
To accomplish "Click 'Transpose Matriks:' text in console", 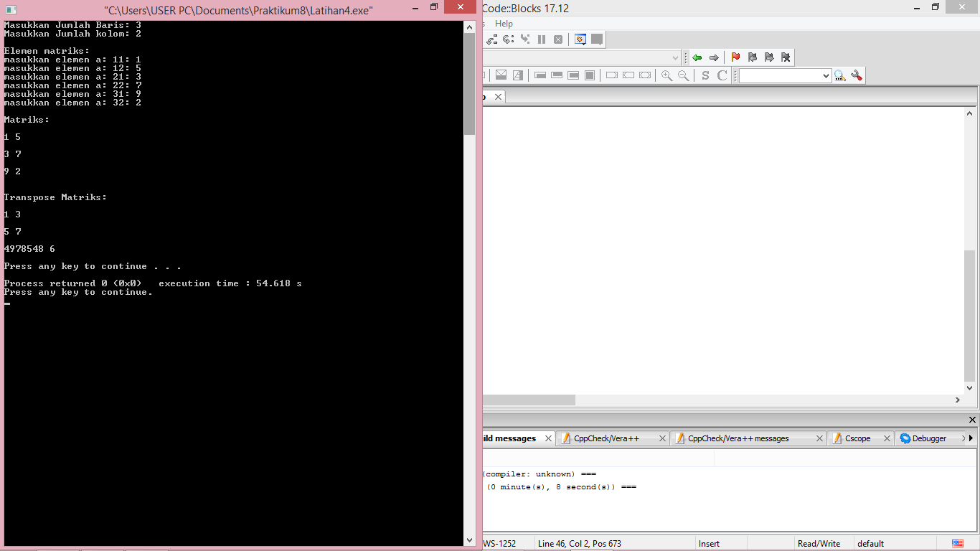I will (55, 197).
